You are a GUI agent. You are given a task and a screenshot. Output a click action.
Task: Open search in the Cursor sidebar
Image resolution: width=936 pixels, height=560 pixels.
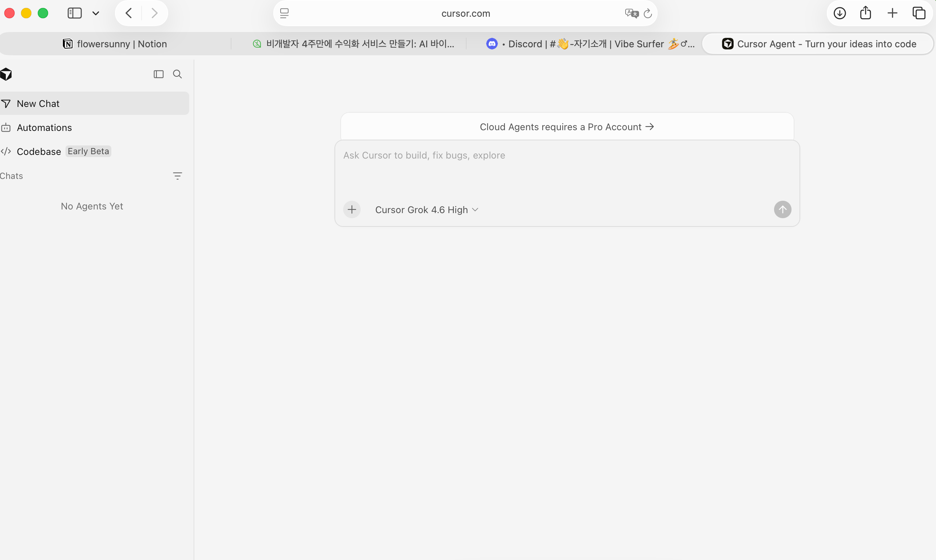[x=178, y=74]
